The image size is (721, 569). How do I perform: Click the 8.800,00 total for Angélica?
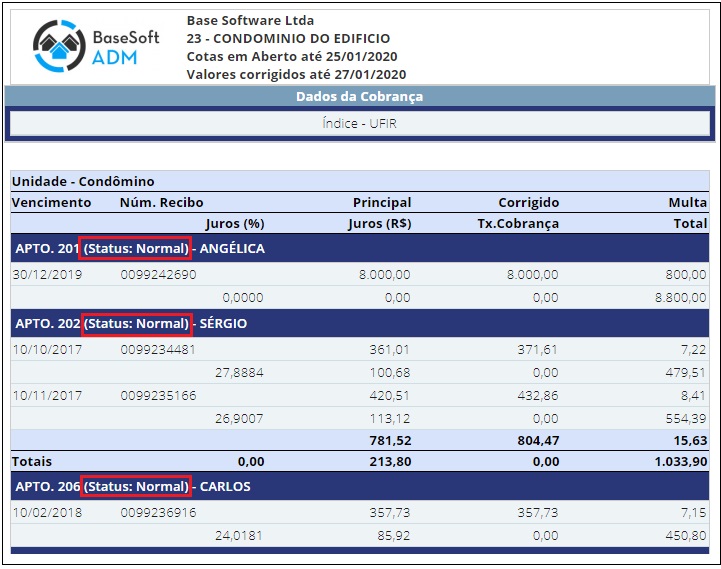(680, 297)
